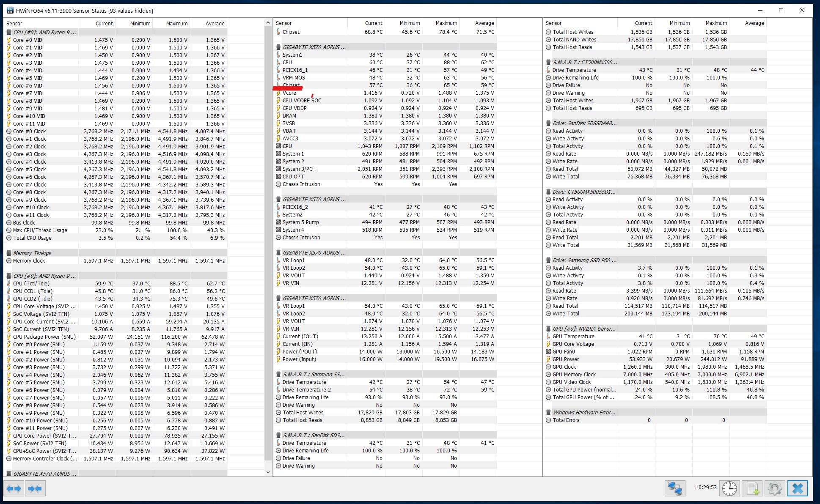The height and width of the screenshot is (504, 820).
Task: Select the GPU [#0]: NVIDIA GeForce header
Action: pyautogui.click(x=584, y=329)
